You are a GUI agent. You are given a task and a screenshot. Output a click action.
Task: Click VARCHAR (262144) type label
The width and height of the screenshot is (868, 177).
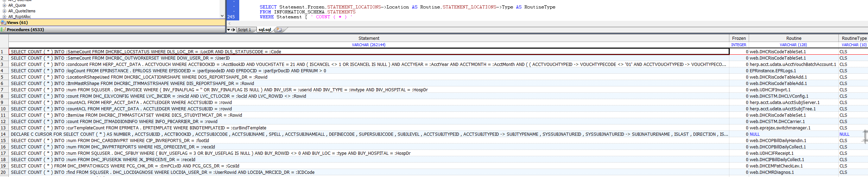(369, 45)
